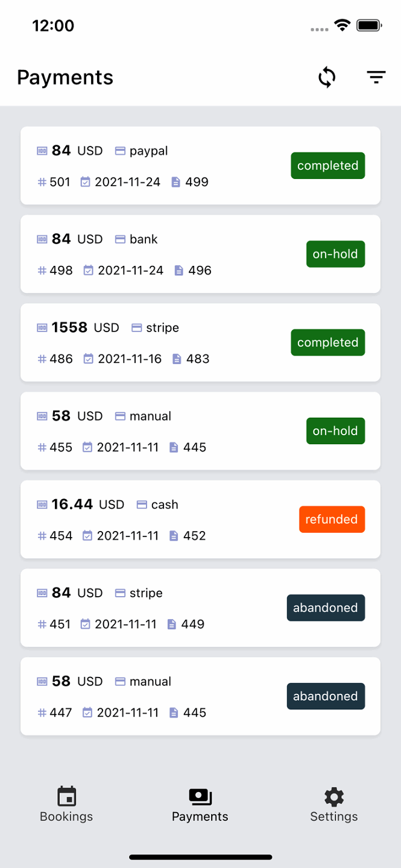The width and height of the screenshot is (401, 868).
Task: Tap the orange refunded status badge
Action: pyautogui.click(x=331, y=519)
